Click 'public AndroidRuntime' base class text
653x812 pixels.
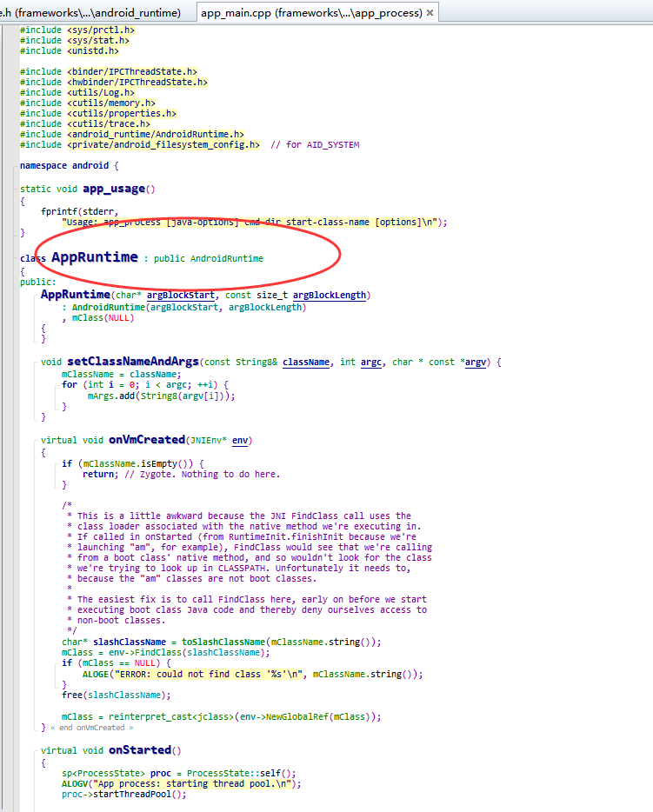click(x=208, y=258)
